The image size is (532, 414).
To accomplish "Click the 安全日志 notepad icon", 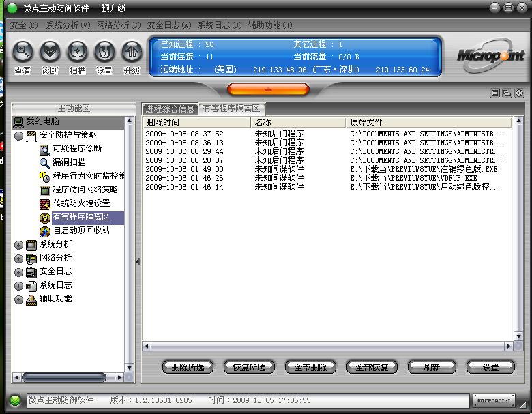I will [x=31, y=272].
